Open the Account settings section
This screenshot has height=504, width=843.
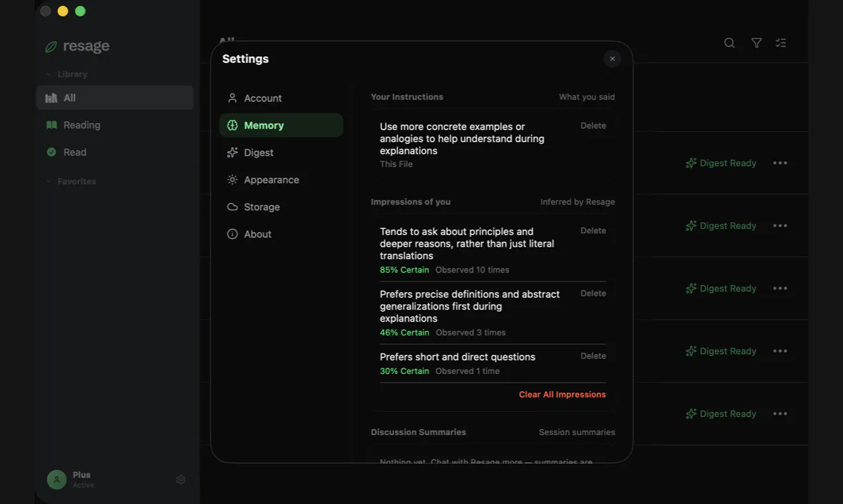(x=281, y=98)
